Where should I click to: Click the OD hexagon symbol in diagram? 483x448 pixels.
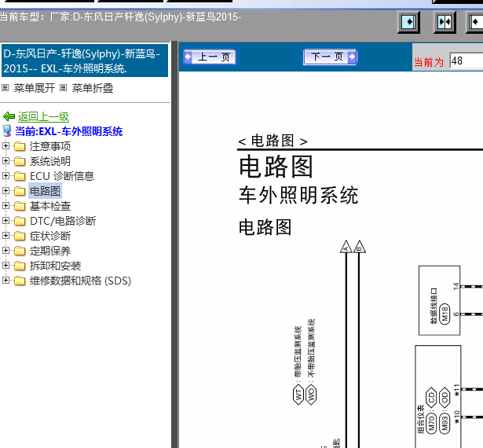coord(445,398)
